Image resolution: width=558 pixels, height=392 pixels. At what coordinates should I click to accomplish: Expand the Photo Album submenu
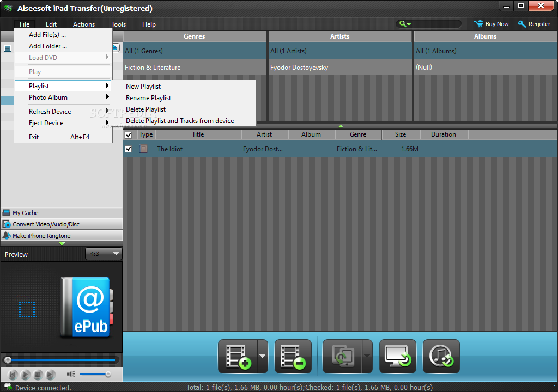pos(63,97)
